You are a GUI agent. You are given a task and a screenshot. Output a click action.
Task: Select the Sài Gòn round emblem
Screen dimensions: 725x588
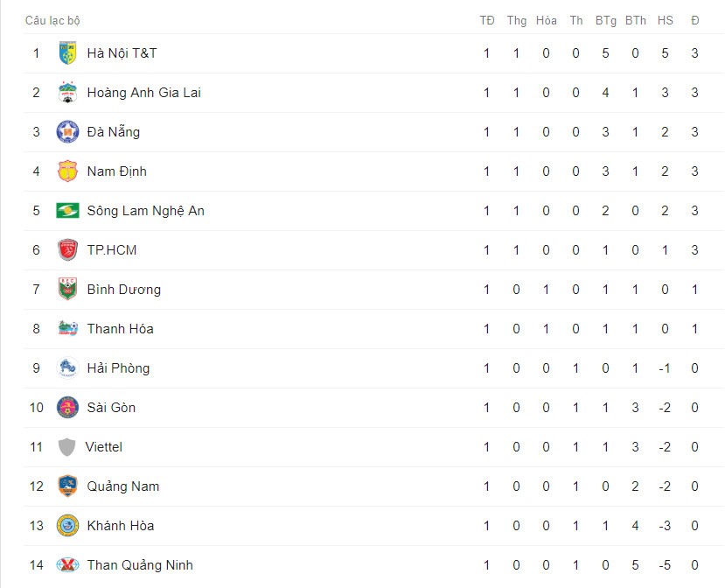(x=67, y=408)
